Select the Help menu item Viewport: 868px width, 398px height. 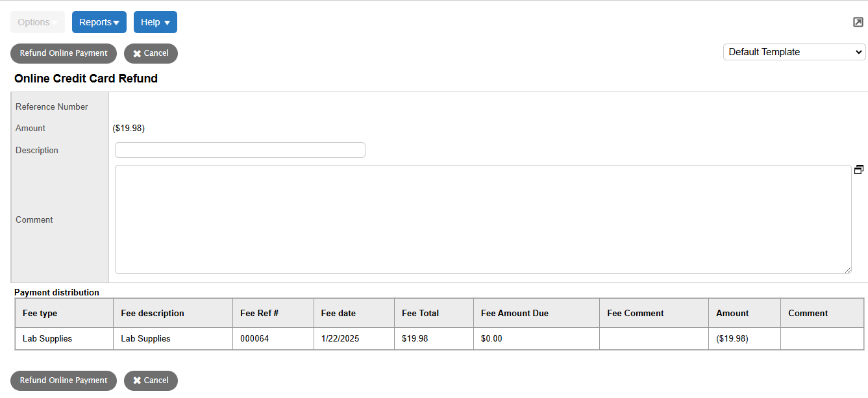point(155,21)
